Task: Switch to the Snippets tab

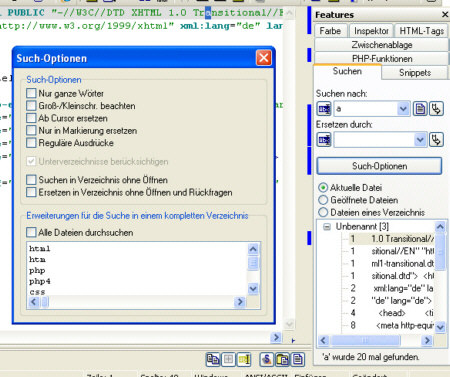Action: 415,72
